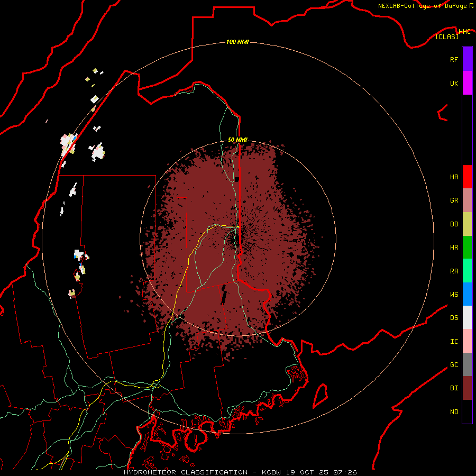Click the '19 OCT 25' date text
Image resolution: width=476 pixels, height=476 pixels.
pyautogui.click(x=307, y=472)
